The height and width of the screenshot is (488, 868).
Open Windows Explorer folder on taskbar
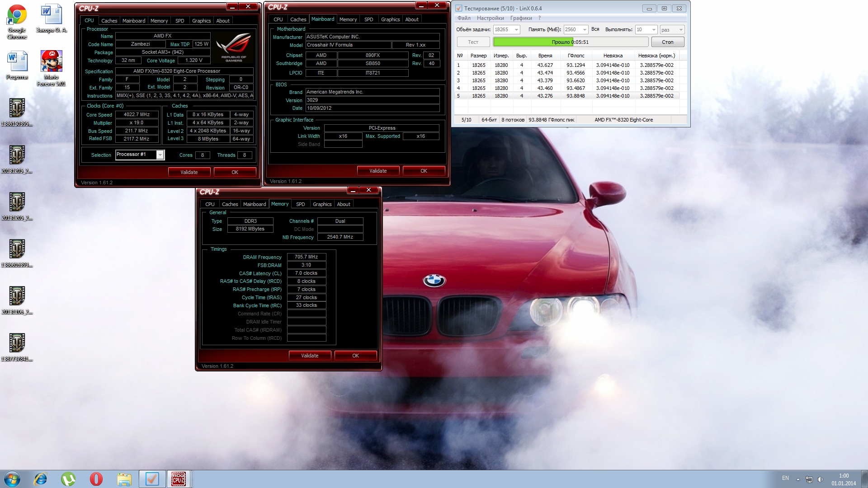tap(124, 479)
